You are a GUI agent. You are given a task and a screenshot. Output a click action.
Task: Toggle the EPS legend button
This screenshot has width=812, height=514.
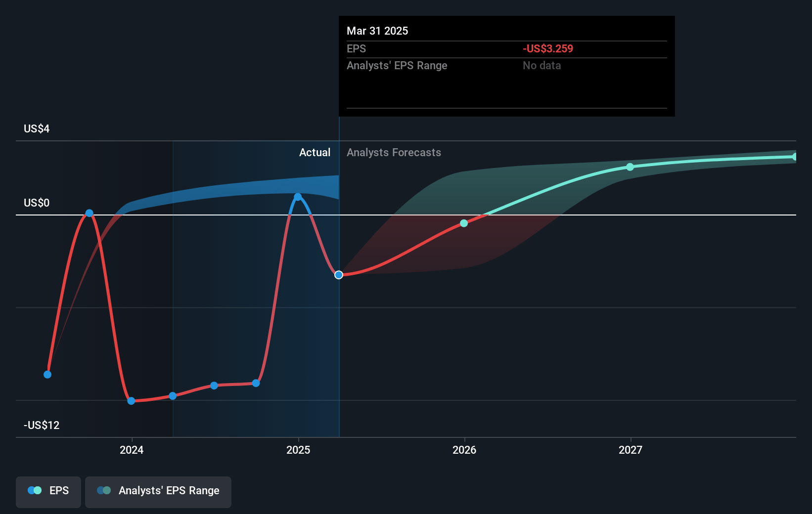(48, 492)
